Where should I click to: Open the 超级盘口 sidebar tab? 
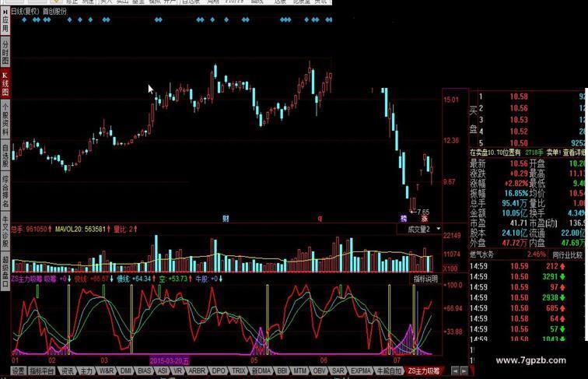pyautogui.click(x=5, y=272)
